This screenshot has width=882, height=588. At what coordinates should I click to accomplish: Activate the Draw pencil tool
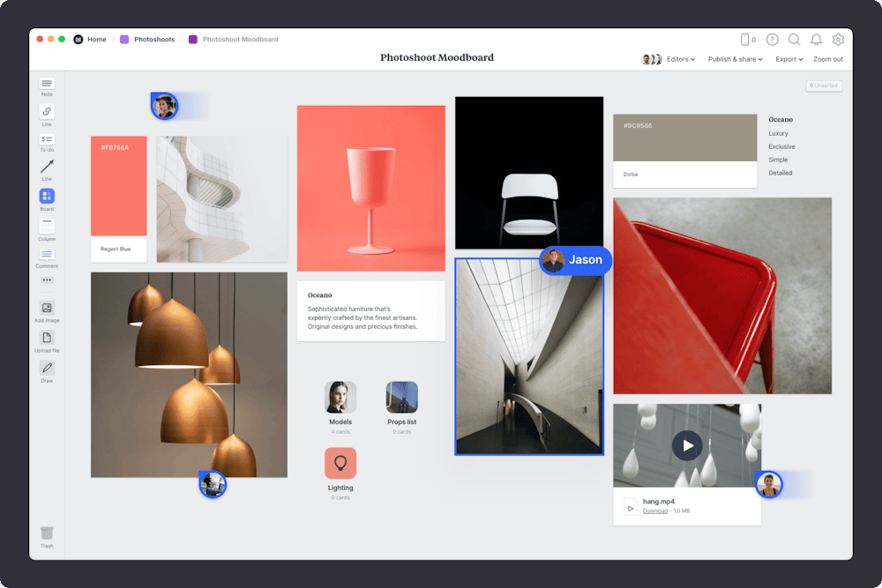pos(47,368)
